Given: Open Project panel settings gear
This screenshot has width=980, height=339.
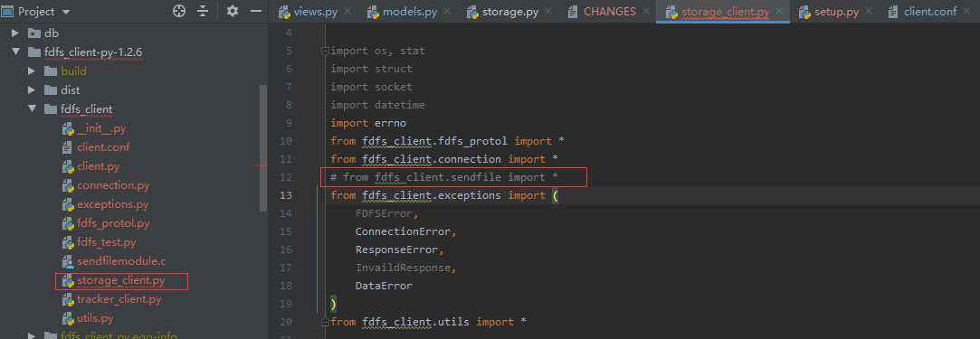Looking at the screenshot, I should tap(233, 11).
